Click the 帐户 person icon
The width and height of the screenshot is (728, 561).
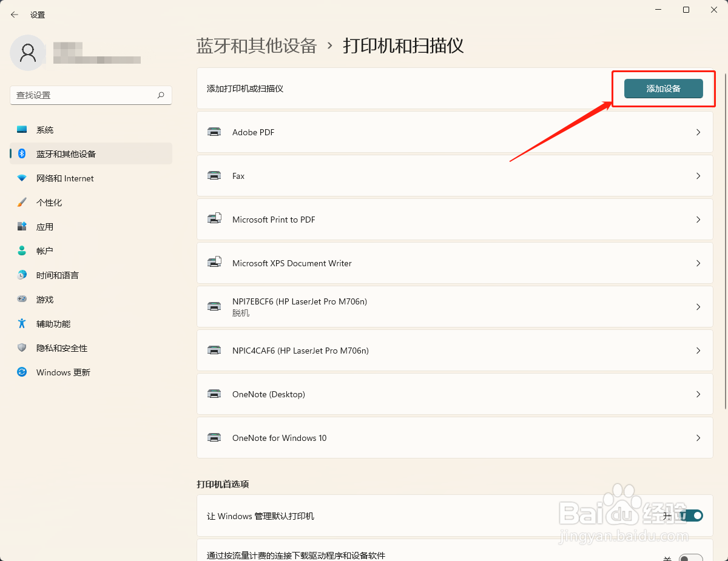click(x=22, y=251)
